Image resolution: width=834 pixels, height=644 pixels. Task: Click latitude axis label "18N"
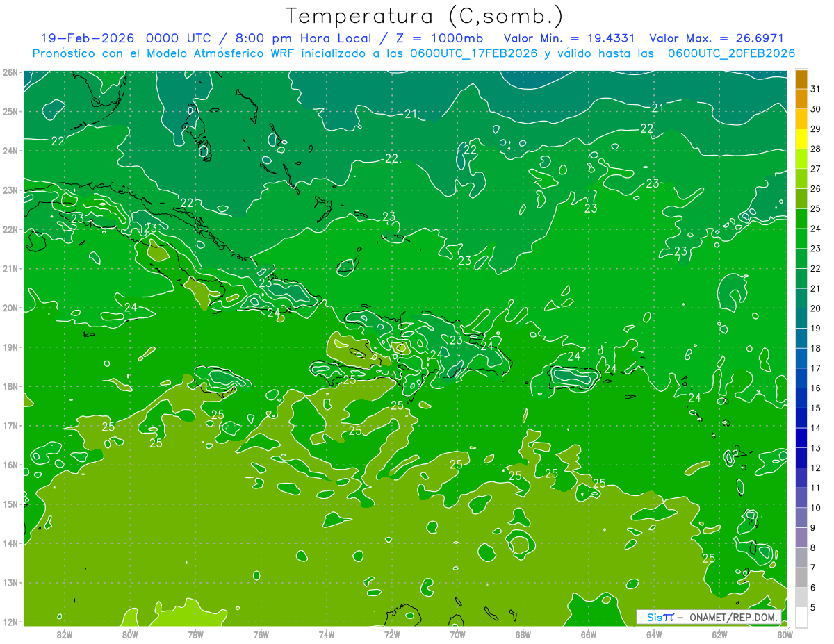pyautogui.click(x=10, y=386)
